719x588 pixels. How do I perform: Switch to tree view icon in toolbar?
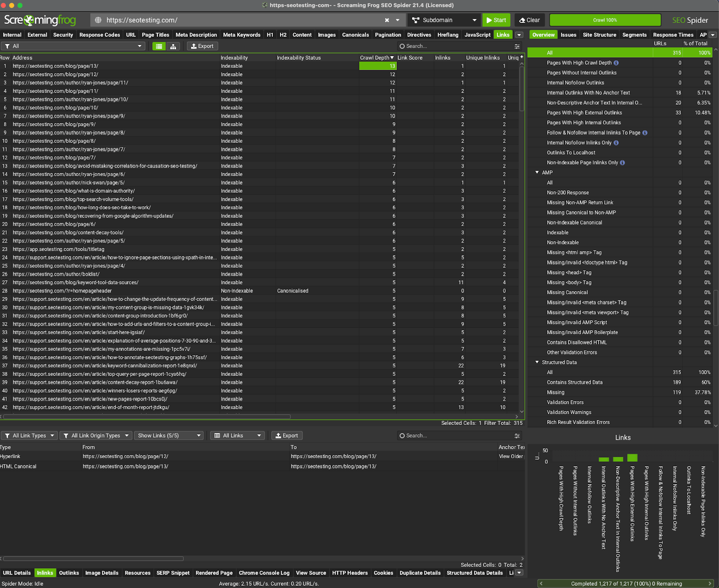pyautogui.click(x=173, y=46)
